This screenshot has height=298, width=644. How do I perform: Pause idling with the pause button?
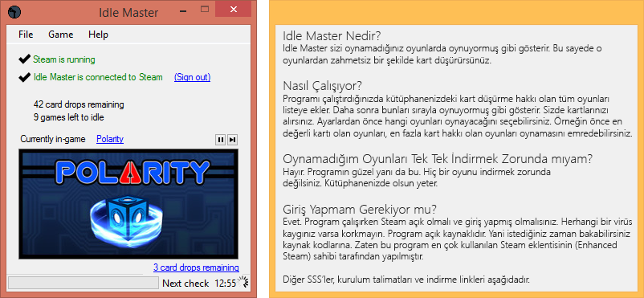tap(221, 140)
